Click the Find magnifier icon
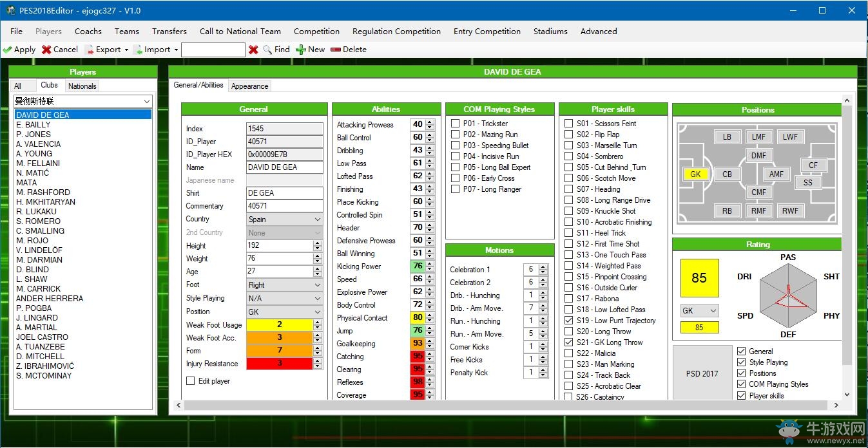Screen dimensions: 868x448 267,50
